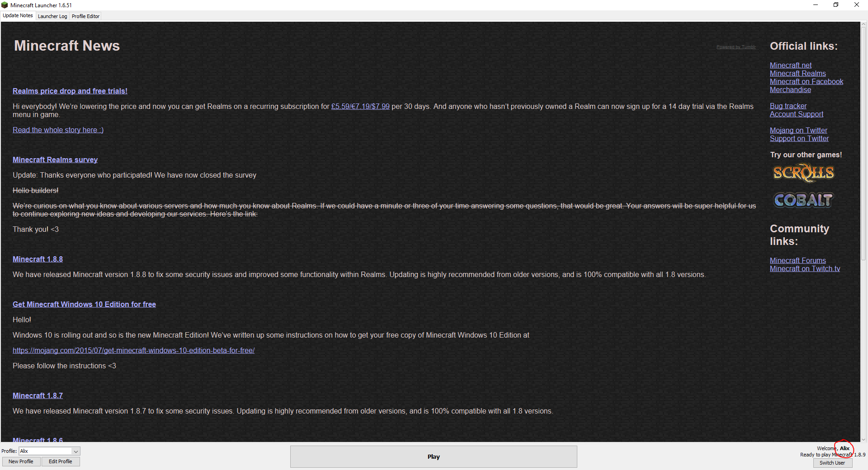Click the Minecraft Launcher title bar icon
Image resolution: width=868 pixels, height=470 pixels.
click(5, 5)
